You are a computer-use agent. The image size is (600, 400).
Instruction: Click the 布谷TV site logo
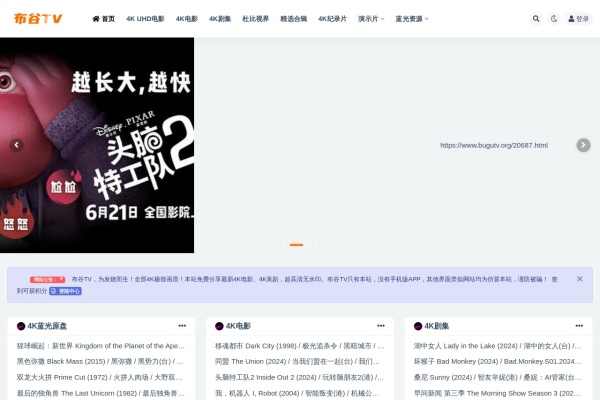(38, 18)
